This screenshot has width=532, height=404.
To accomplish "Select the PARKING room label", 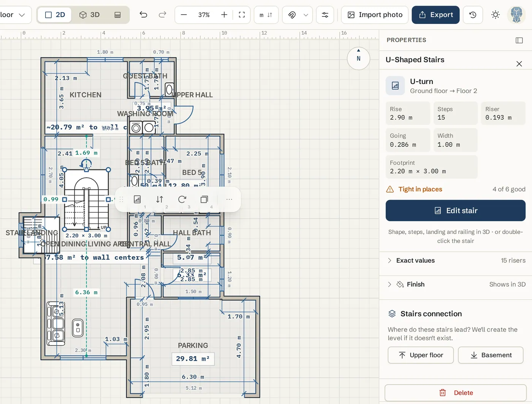I will click(193, 346).
